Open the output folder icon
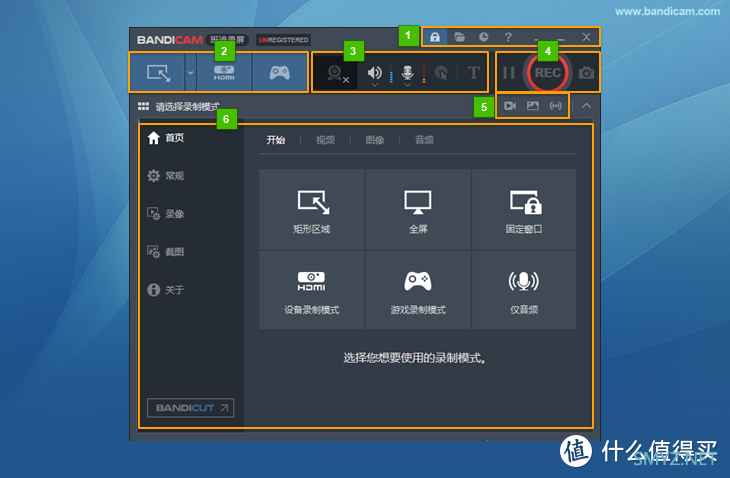 pyautogui.click(x=460, y=37)
